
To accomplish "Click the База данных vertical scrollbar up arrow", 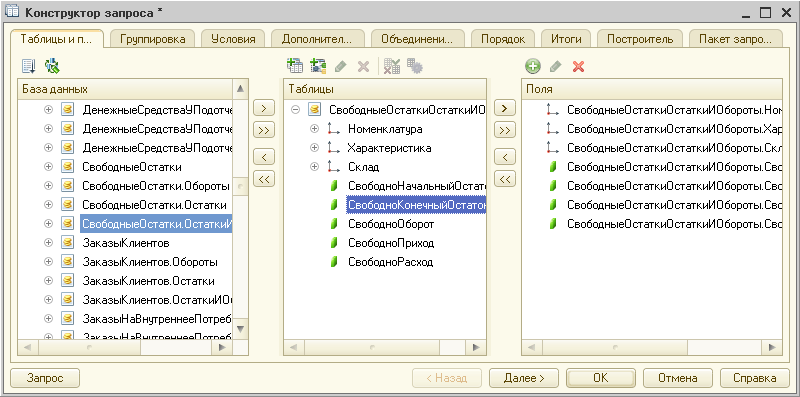I will 241,89.
